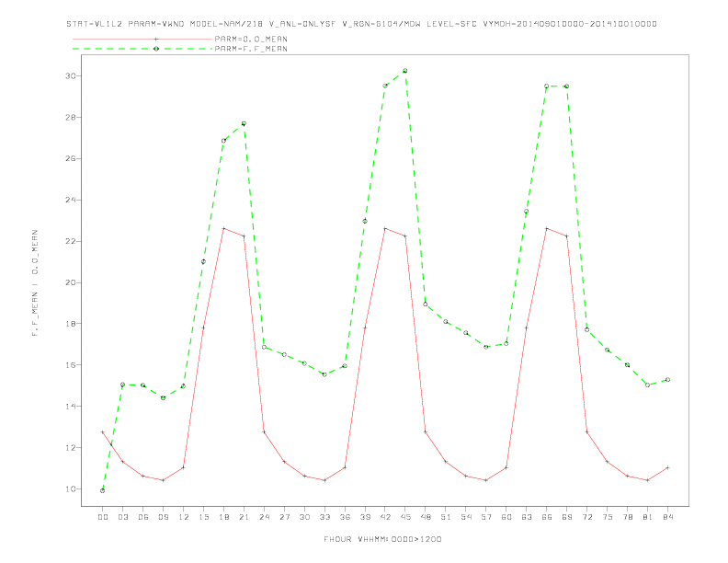Viewport: 728px width, 563px height.
Task: Select the red data point at hour 72
Action: coord(586,432)
